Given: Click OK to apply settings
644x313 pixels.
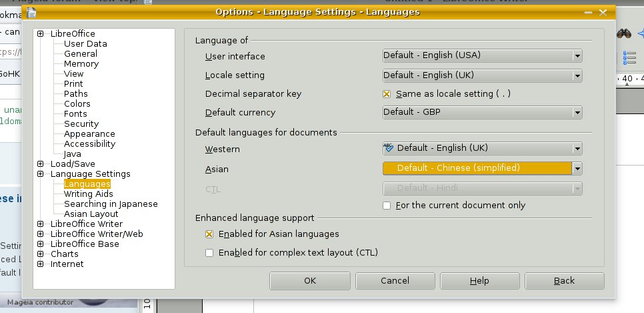Looking at the screenshot, I should [310, 281].
